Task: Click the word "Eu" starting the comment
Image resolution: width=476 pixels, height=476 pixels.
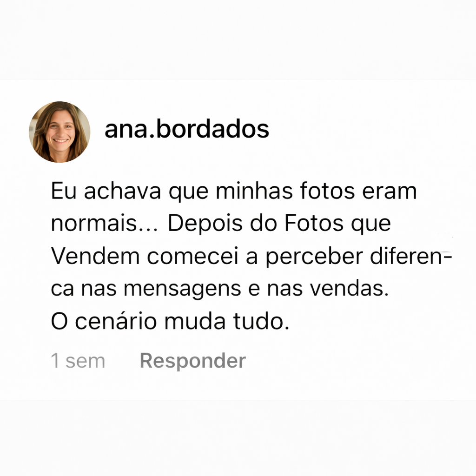Action: click(63, 191)
